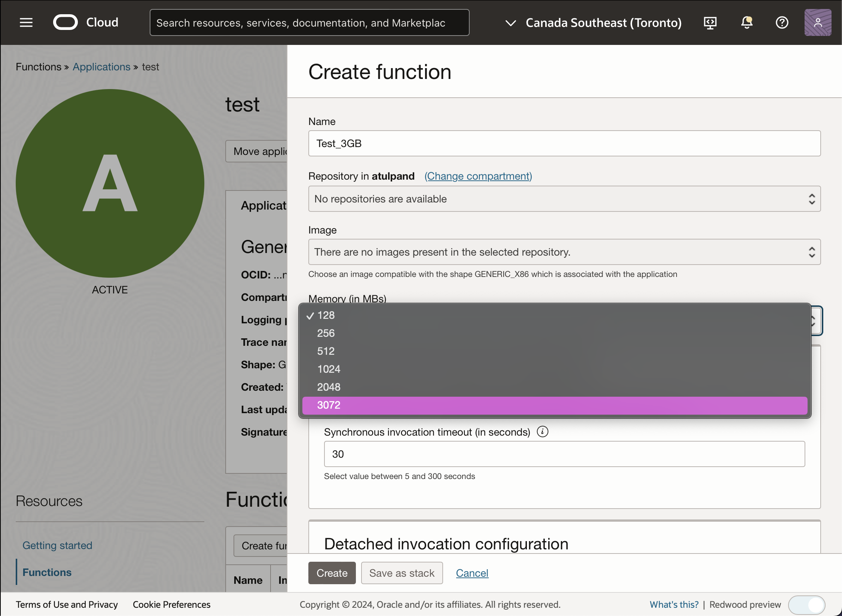
Task: Open the user profile avatar
Action: tap(818, 22)
